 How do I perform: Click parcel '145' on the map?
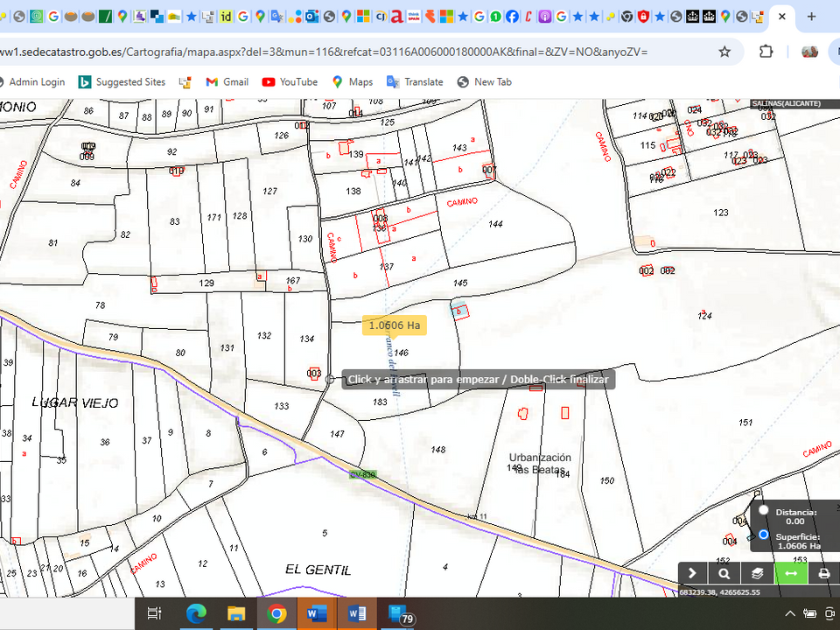(460, 283)
